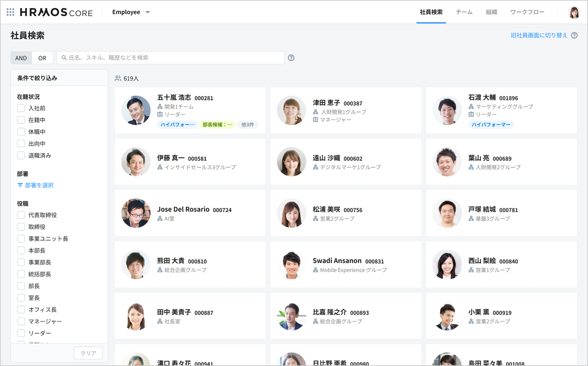Check the 退職済み filter
Image resolution: width=588 pixels, height=366 pixels.
point(21,156)
